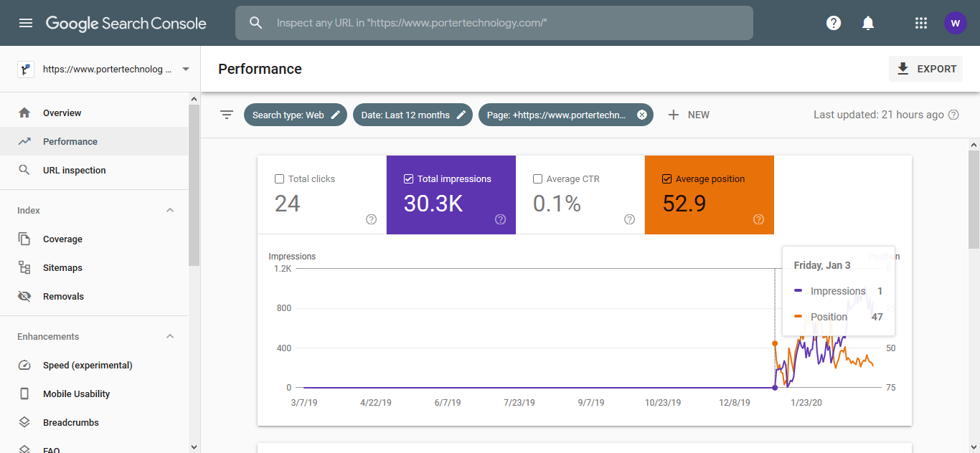Enable the Average CTR checkbox
980x453 pixels.
click(x=538, y=179)
